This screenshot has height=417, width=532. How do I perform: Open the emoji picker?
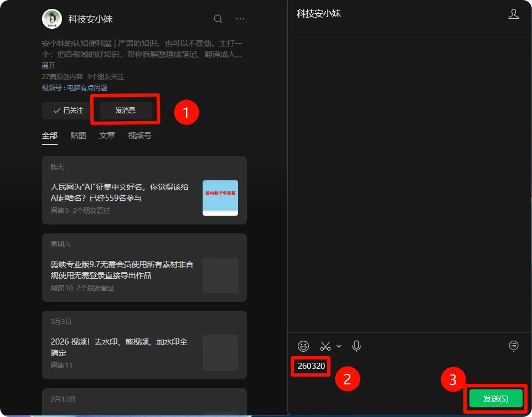(x=303, y=346)
